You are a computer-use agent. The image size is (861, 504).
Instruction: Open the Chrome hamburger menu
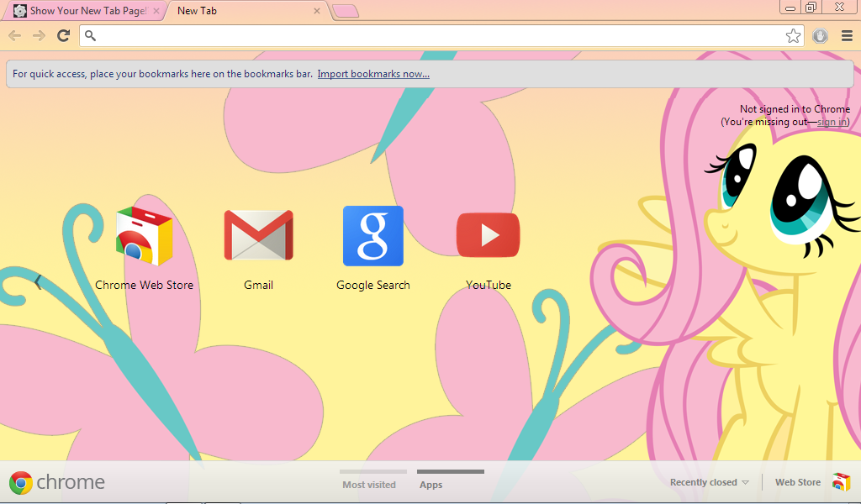[847, 36]
